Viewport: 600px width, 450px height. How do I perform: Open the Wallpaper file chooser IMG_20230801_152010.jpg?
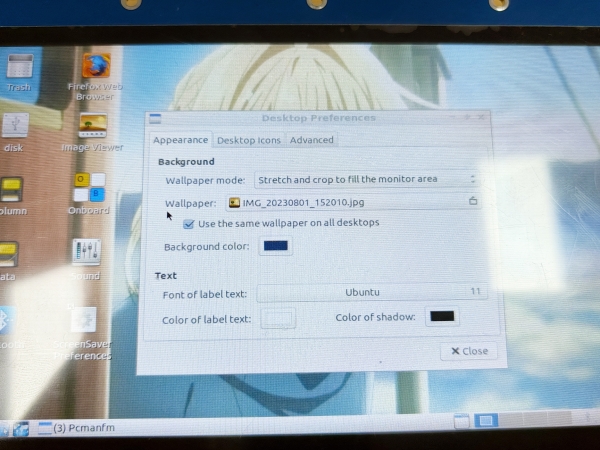point(353,202)
